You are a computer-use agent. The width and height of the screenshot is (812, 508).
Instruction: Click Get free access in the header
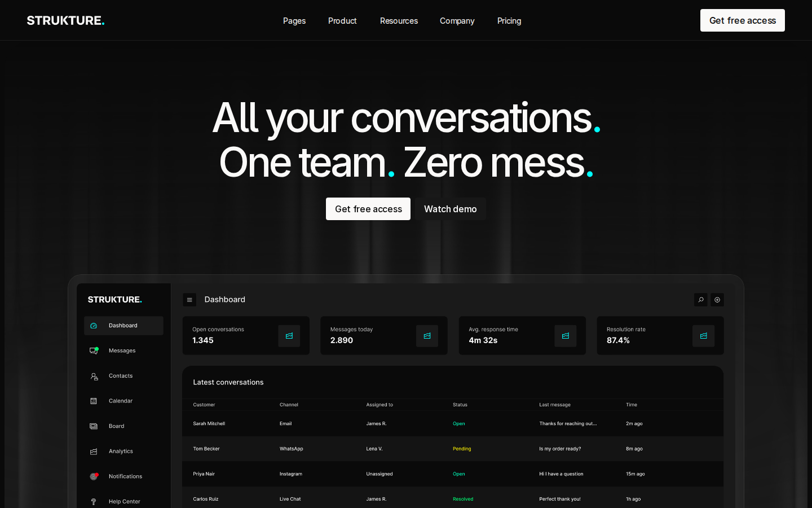pos(743,20)
